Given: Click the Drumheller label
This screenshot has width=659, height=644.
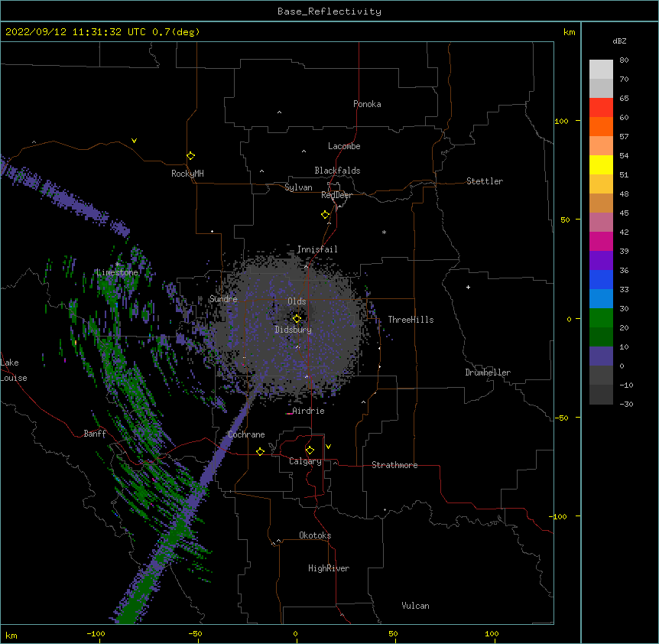Looking at the screenshot, I should click(x=488, y=372).
